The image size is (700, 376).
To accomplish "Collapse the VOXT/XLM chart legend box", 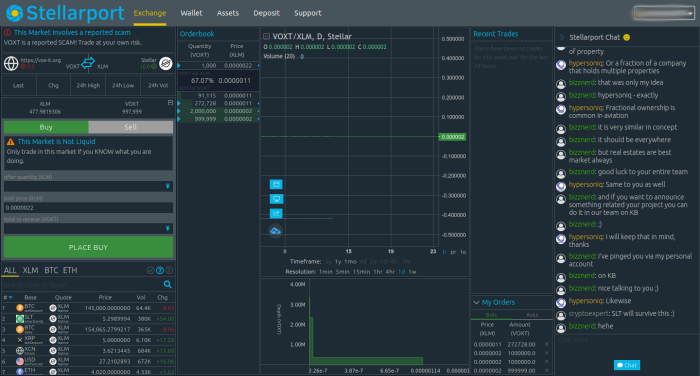I will click(x=267, y=36).
